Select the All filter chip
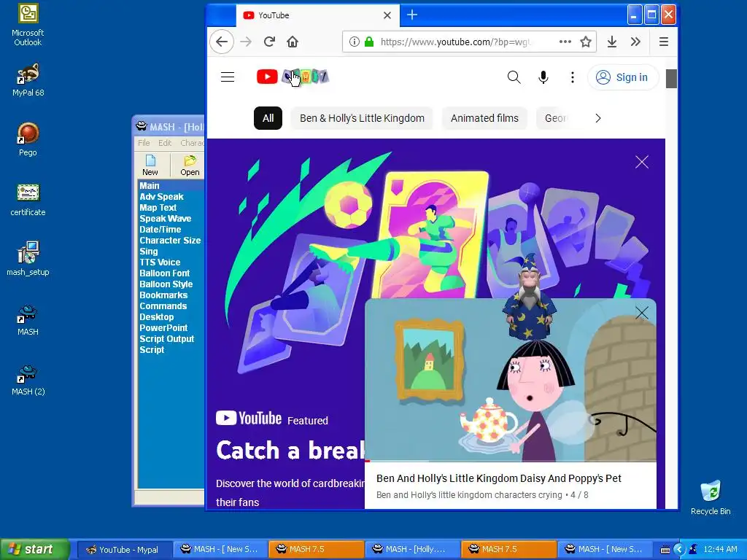 (268, 118)
